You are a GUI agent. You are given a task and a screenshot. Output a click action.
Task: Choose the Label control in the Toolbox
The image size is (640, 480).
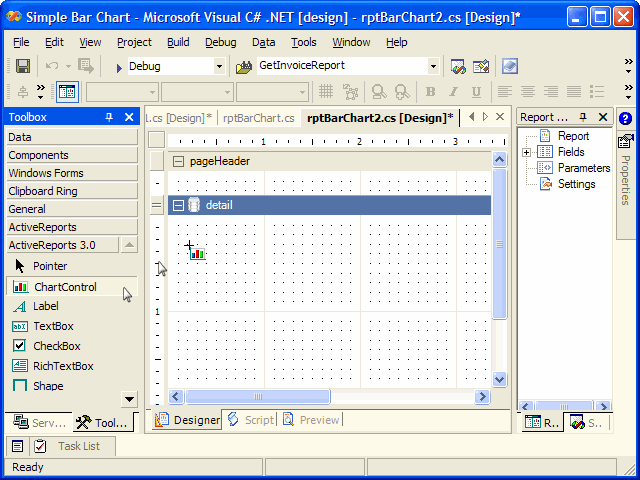[x=45, y=306]
